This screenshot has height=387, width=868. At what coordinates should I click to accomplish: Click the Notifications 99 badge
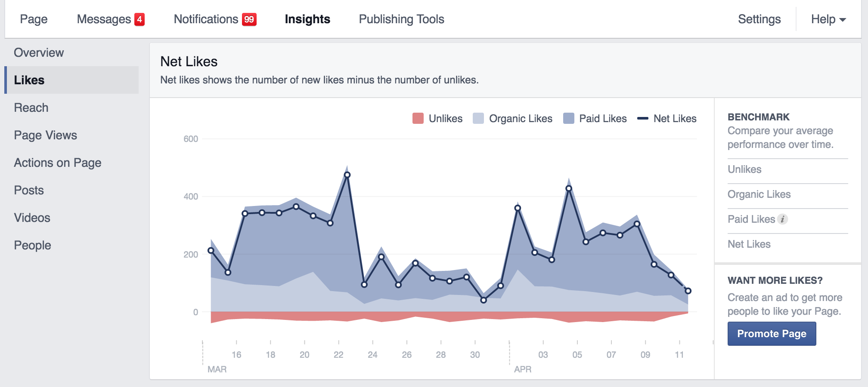point(249,19)
